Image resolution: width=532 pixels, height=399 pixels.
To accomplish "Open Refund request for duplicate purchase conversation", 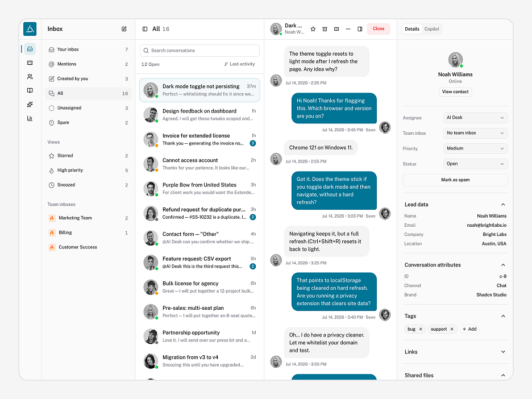I will click(199, 213).
